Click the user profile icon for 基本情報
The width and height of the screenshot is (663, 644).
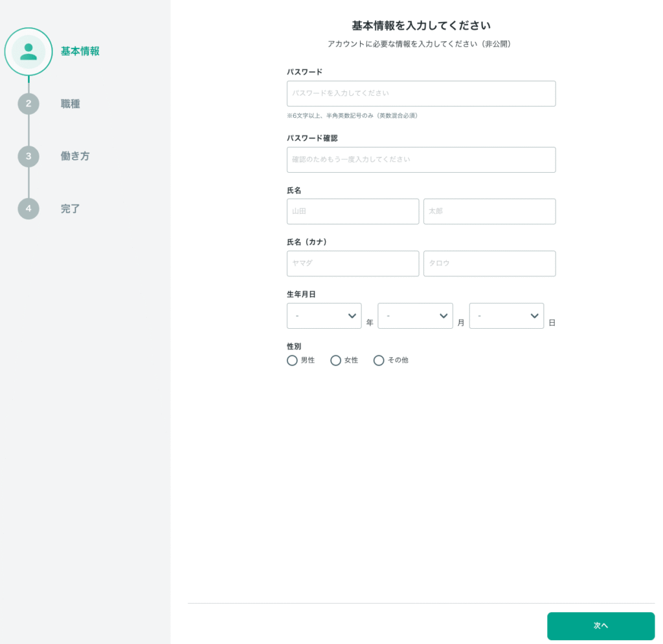tap(28, 52)
